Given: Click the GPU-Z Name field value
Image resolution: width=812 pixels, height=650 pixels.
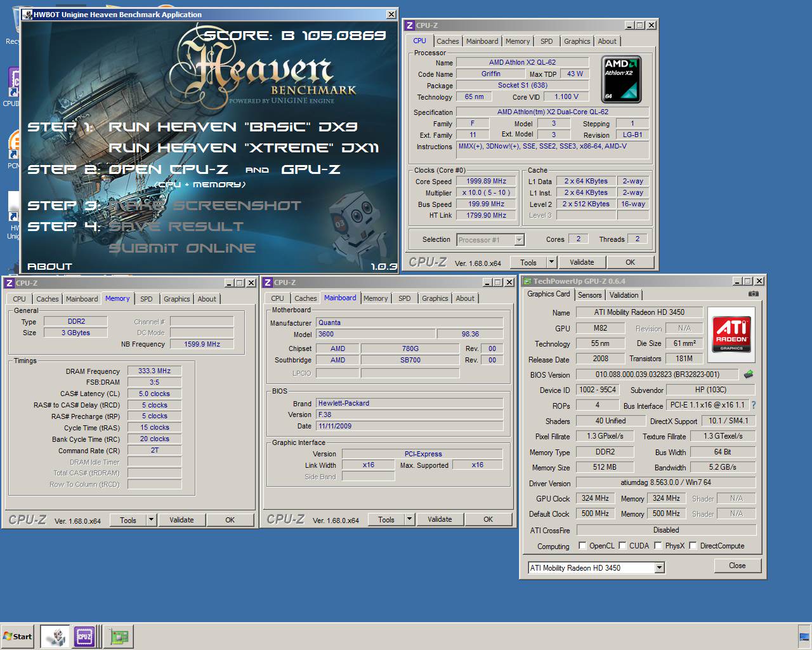Looking at the screenshot, I should [x=639, y=312].
